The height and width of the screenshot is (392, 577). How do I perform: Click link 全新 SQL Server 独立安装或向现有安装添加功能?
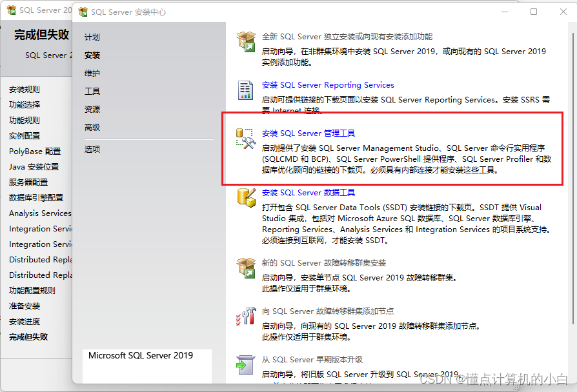347,36
